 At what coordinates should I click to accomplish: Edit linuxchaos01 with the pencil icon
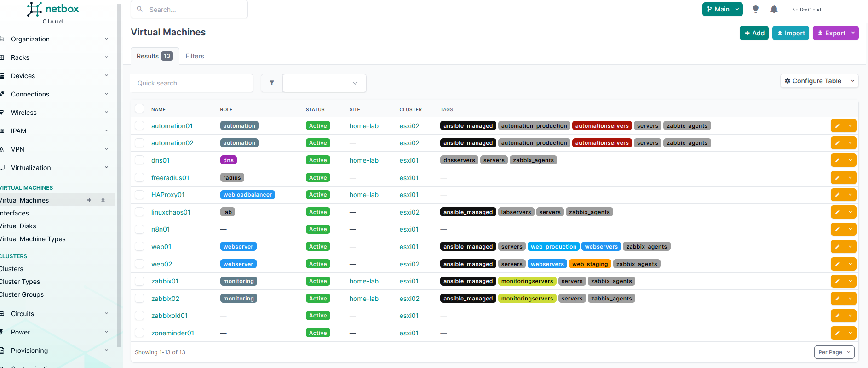(838, 212)
